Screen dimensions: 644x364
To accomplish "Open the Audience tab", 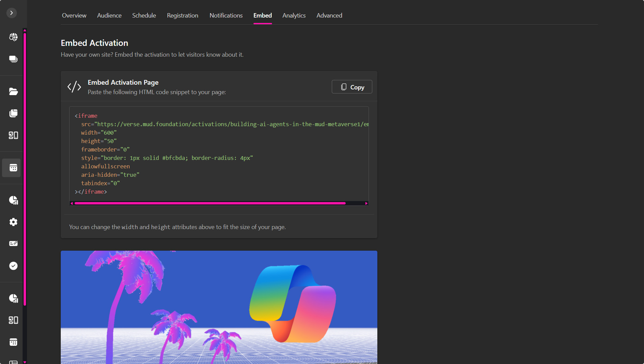I will (x=109, y=16).
